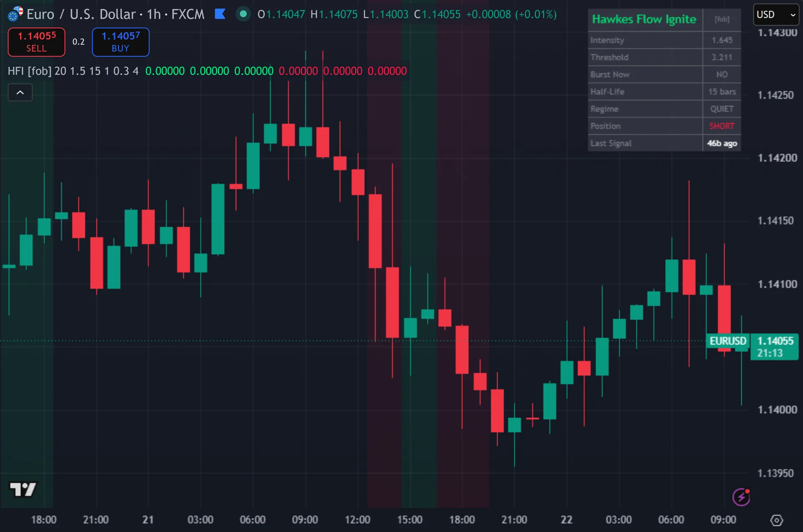Collapse the indicator legend with the chevron
Image resolution: width=803 pixels, height=532 pixels.
pos(20,92)
